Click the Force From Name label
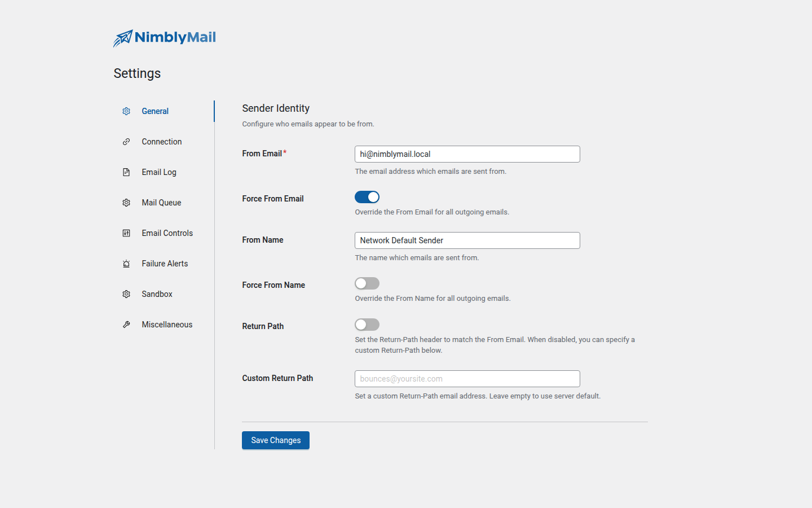The image size is (812, 508). [273, 285]
